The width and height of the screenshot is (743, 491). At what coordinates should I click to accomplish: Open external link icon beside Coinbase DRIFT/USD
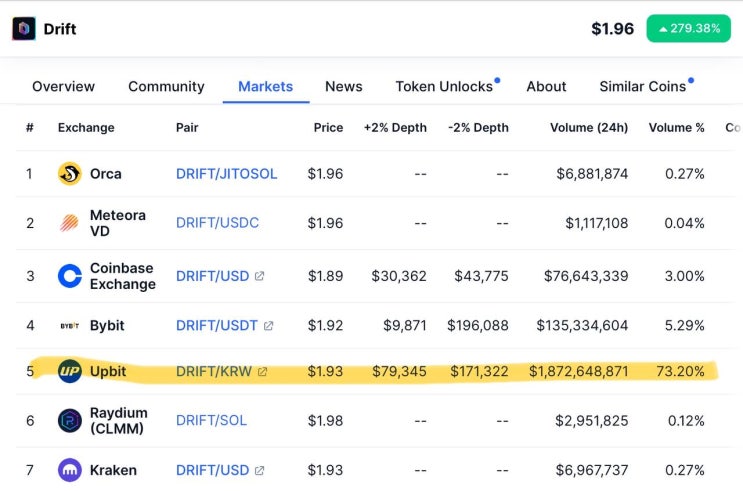[259, 276]
